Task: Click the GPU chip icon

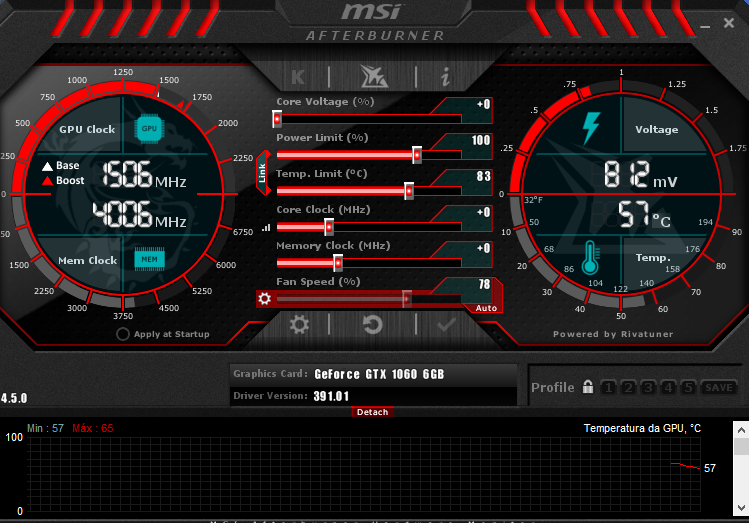Action: coord(149,128)
